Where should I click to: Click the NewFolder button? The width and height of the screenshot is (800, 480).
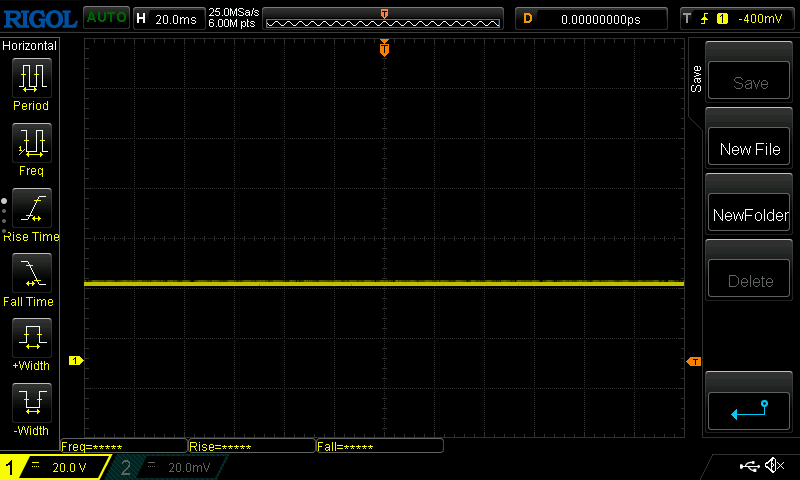pos(749,212)
